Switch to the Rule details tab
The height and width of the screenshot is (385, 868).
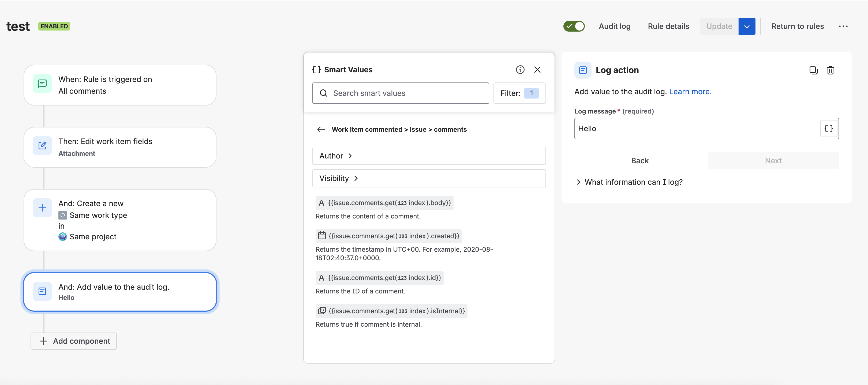tap(668, 26)
